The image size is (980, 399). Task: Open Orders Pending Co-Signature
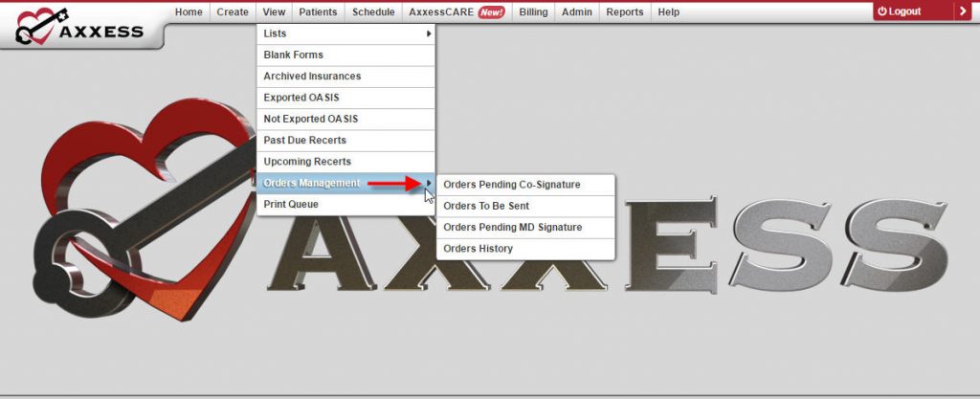pos(525,185)
